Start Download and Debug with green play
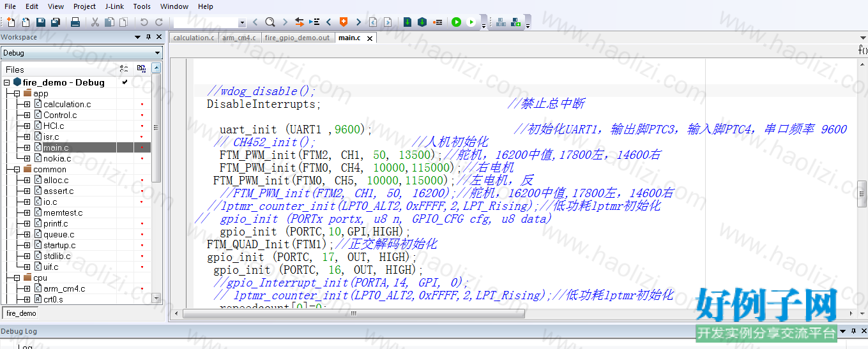 456,22
